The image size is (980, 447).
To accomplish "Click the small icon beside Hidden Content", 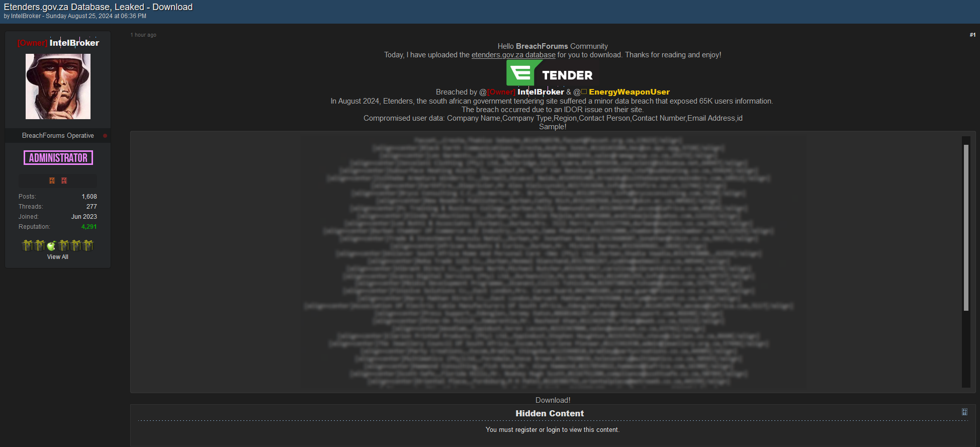I will click(964, 412).
